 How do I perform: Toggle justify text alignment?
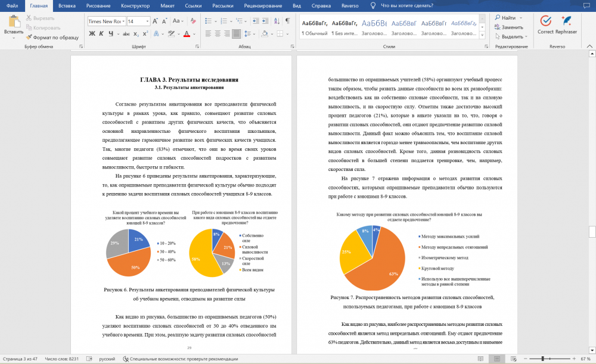tap(236, 34)
